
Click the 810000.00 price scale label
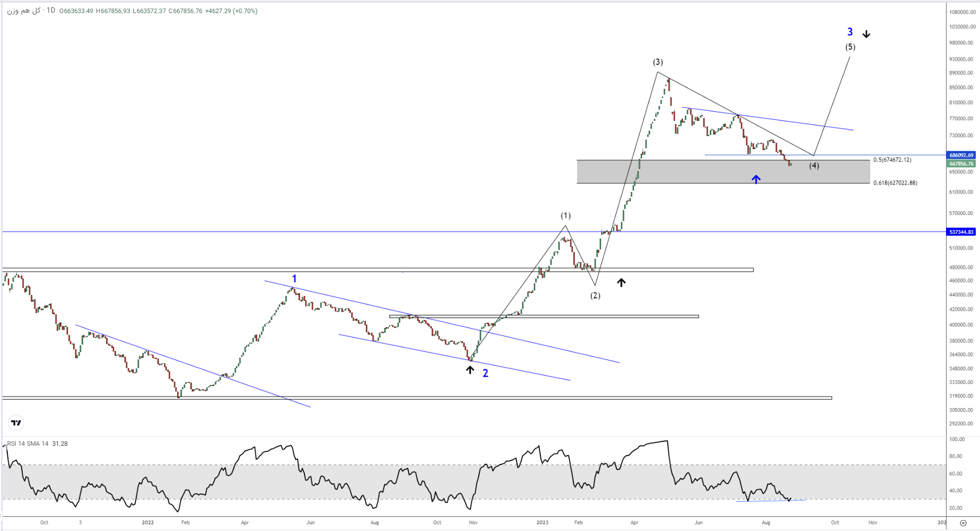pyautogui.click(x=961, y=103)
